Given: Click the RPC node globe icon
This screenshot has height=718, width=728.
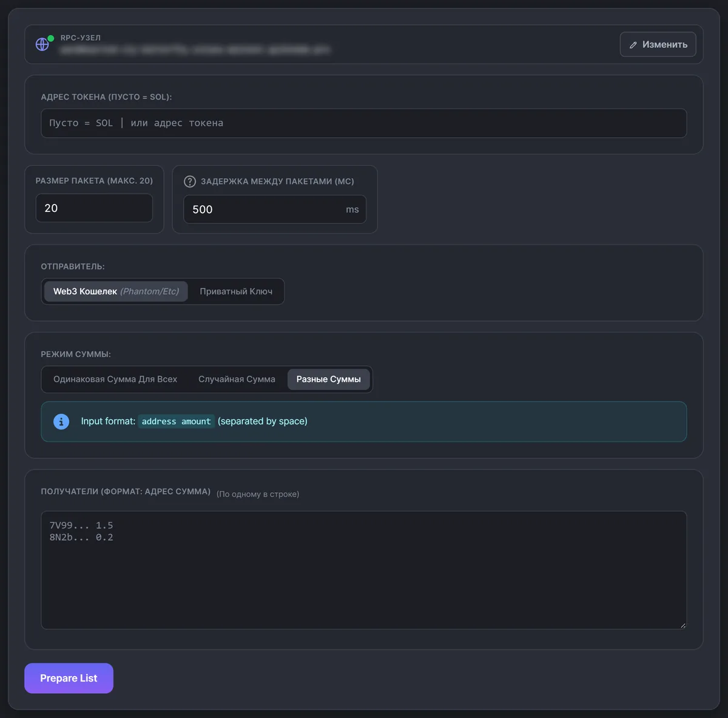Looking at the screenshot, I should (42, 44).
